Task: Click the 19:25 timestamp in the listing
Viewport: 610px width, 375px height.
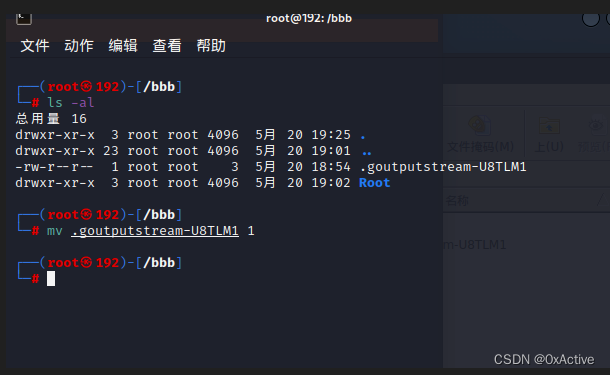Action: coord(331,135)
